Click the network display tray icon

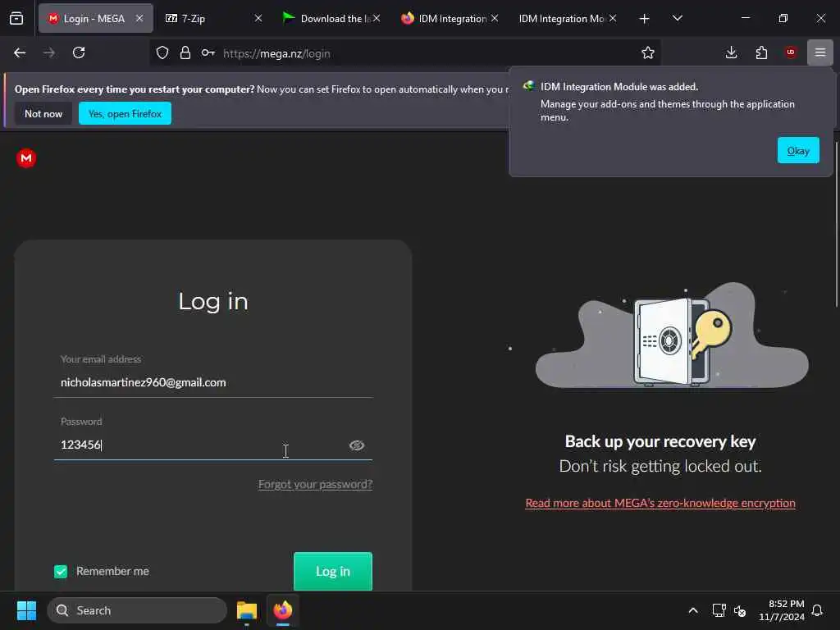pyautogui.click(x=719, y=610)
